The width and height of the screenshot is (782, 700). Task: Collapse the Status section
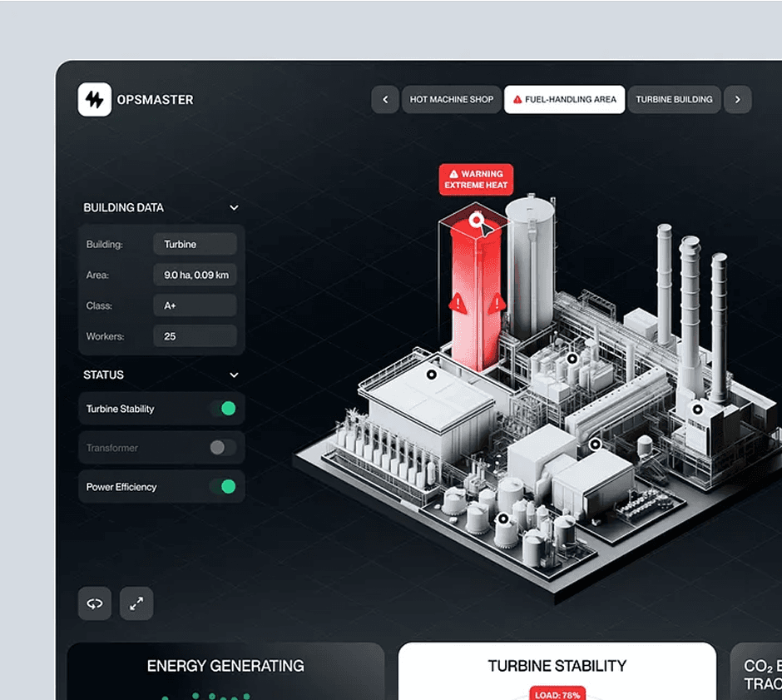(234, 375)
